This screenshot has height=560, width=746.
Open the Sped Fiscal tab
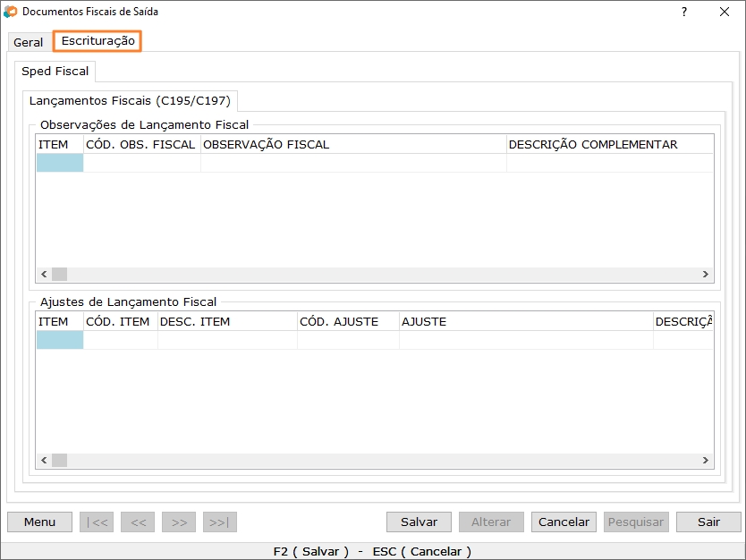55,72
